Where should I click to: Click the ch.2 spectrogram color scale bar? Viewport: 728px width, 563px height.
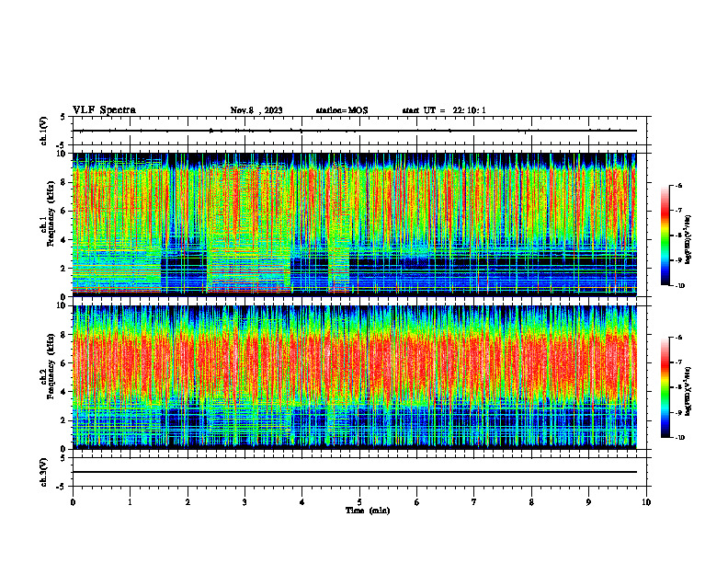pyautogui.click(x=665, y=387)
